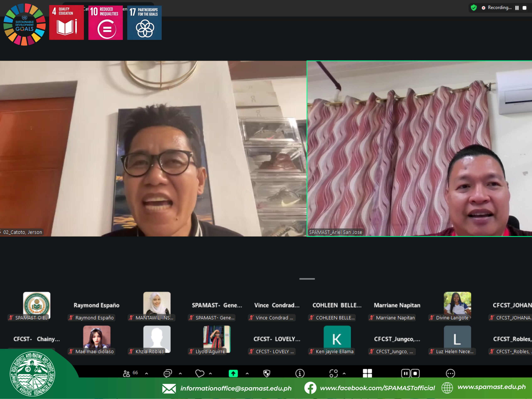Expand the share screen options caret
Screen dimensions: 532x399
pos(247,373)
